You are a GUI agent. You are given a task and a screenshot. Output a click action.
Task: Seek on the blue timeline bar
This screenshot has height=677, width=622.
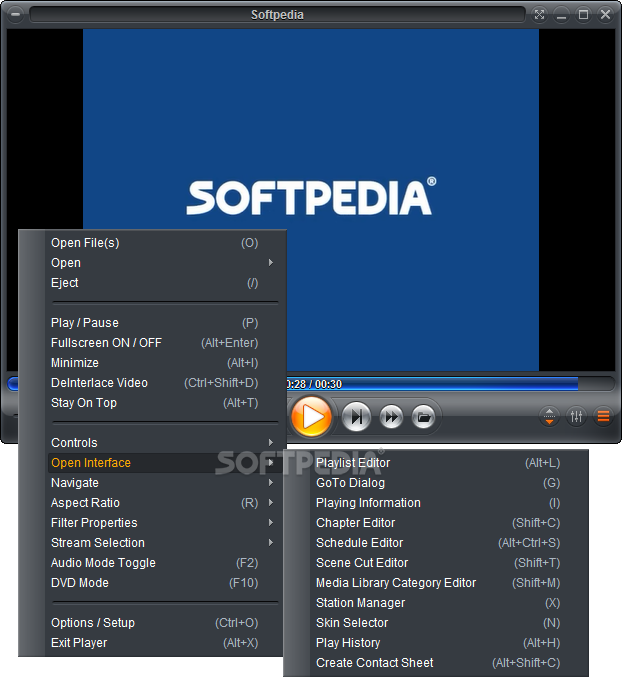point(449,384)
